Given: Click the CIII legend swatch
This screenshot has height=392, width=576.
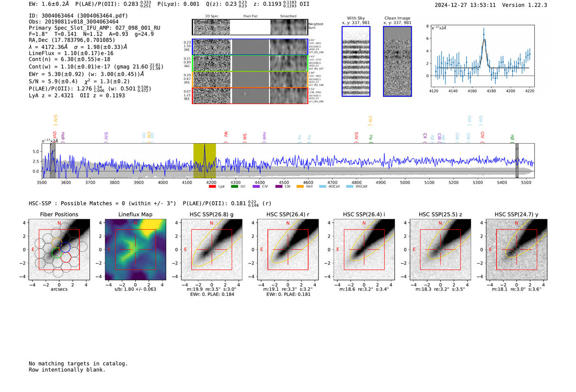Looking at the screenshot, I should pyautogui.click(x=279, y=186).
